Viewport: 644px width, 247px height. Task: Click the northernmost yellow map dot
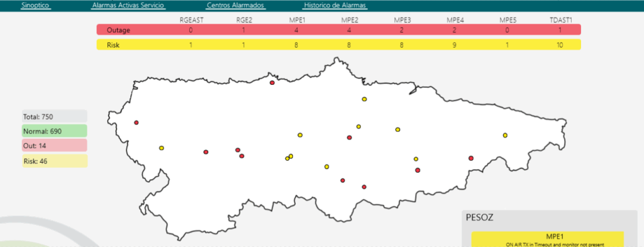pyautogui.click(x=364, y=99)
